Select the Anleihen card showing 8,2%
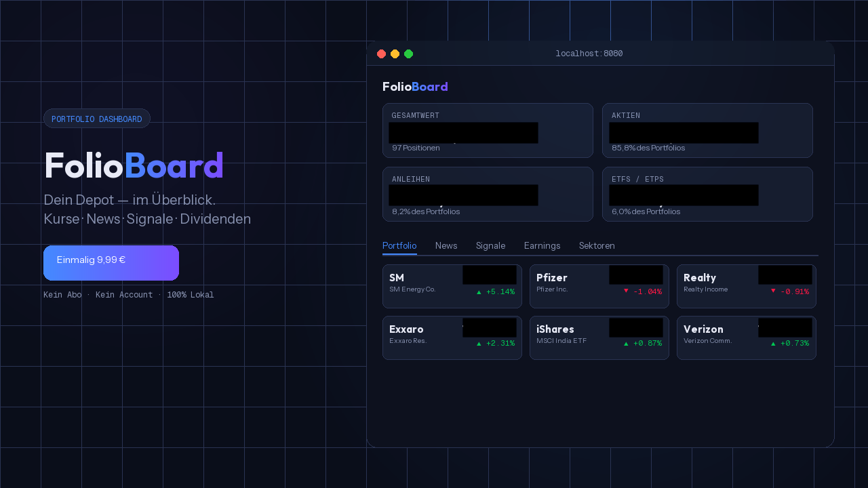This screenshot has width=868, height=488. coord(488,194)
